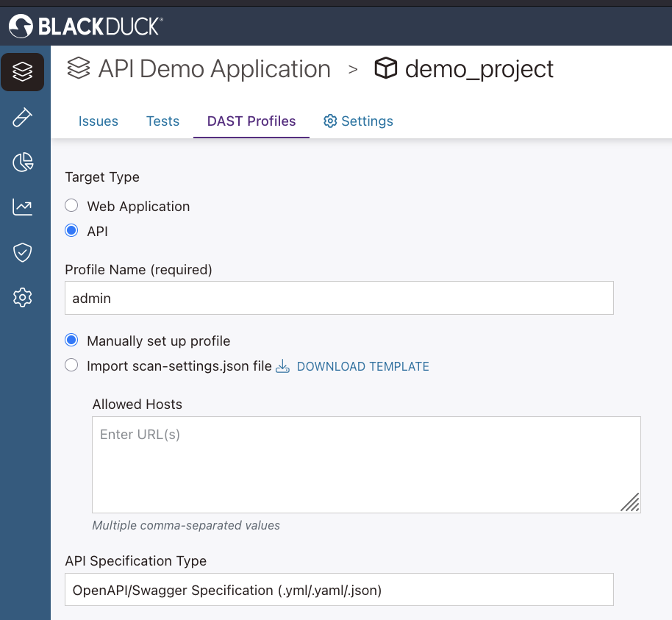Select Import scan-settings.json file option
The image size is (672, 620).
tap(71, 365)
